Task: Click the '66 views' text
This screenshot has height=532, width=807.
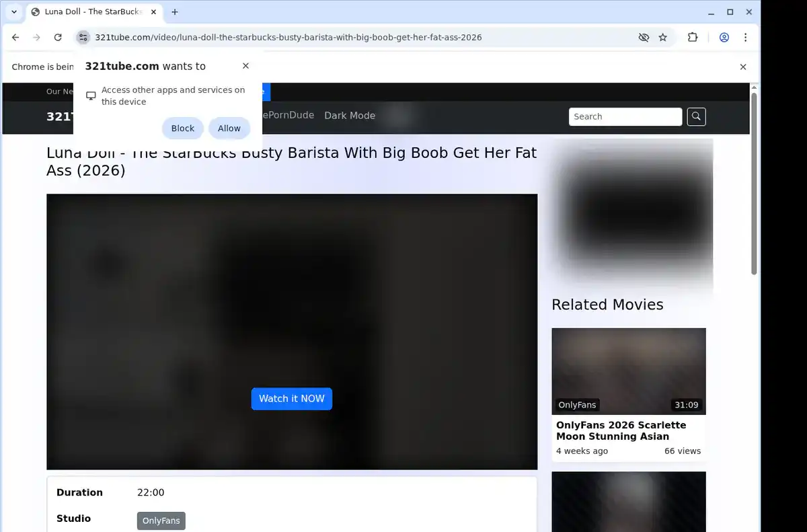Action: point(683,451)
